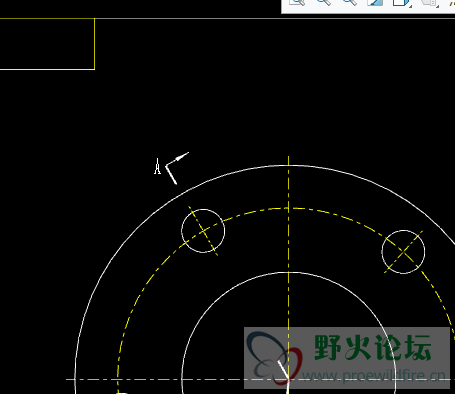Click the www.proewildfire.cn watermark link
The image size is (455, 394).
pyautogui.click(x=373, y=376)
